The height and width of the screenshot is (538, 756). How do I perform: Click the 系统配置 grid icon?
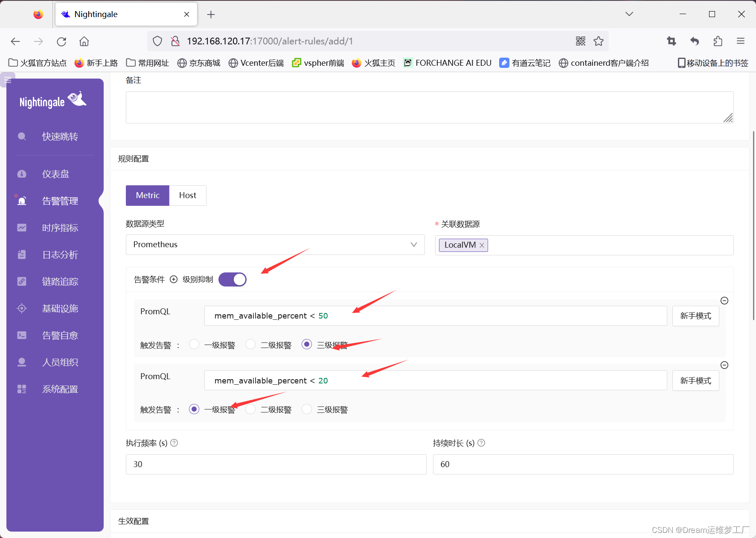[x=22, y=389]
